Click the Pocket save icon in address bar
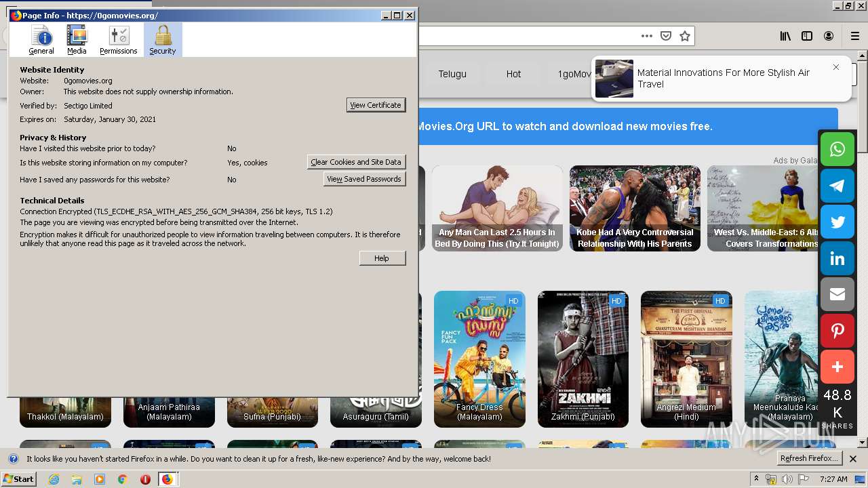 [x=666, y=36]
